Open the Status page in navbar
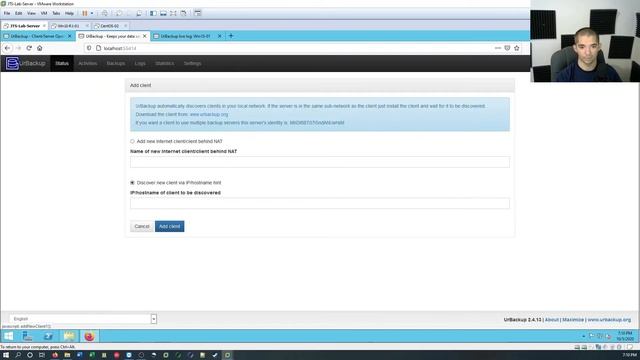This screenshot has width=640, height=360. [62, 63]
